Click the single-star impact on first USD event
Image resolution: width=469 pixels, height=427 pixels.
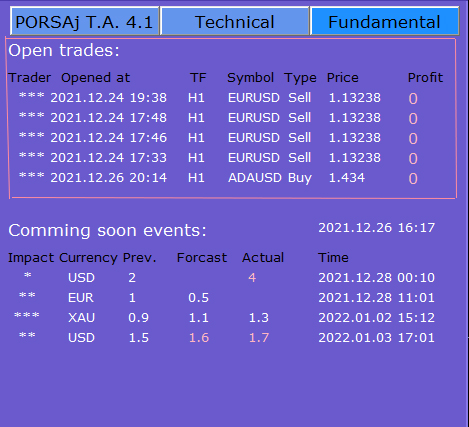click(x=28, y=276)
